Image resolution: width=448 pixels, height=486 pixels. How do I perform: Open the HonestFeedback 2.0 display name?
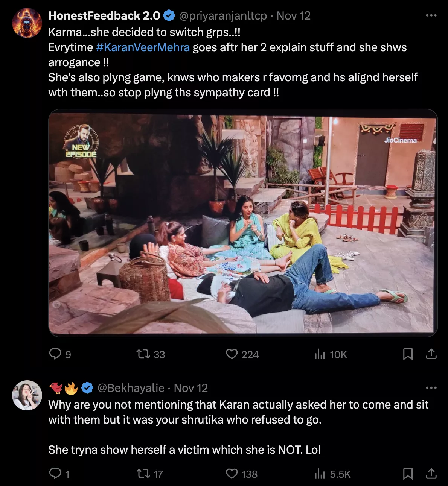click(104, 16)
